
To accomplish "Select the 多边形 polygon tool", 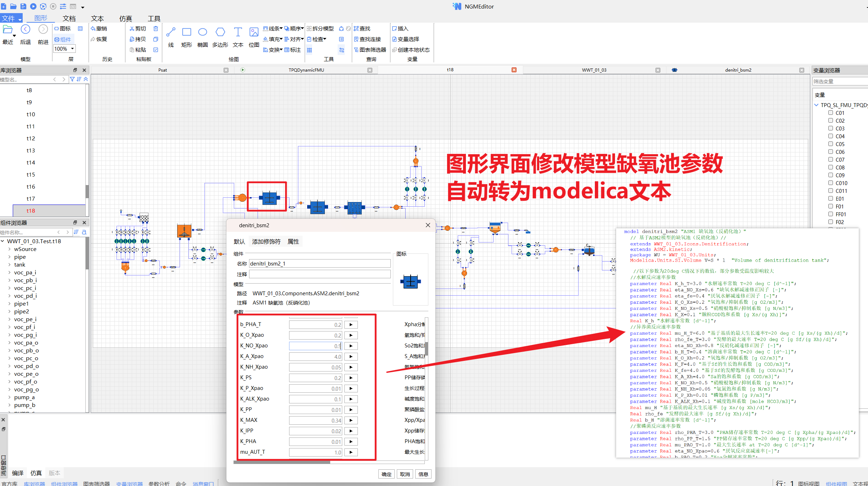I will (x=220, y=37).
